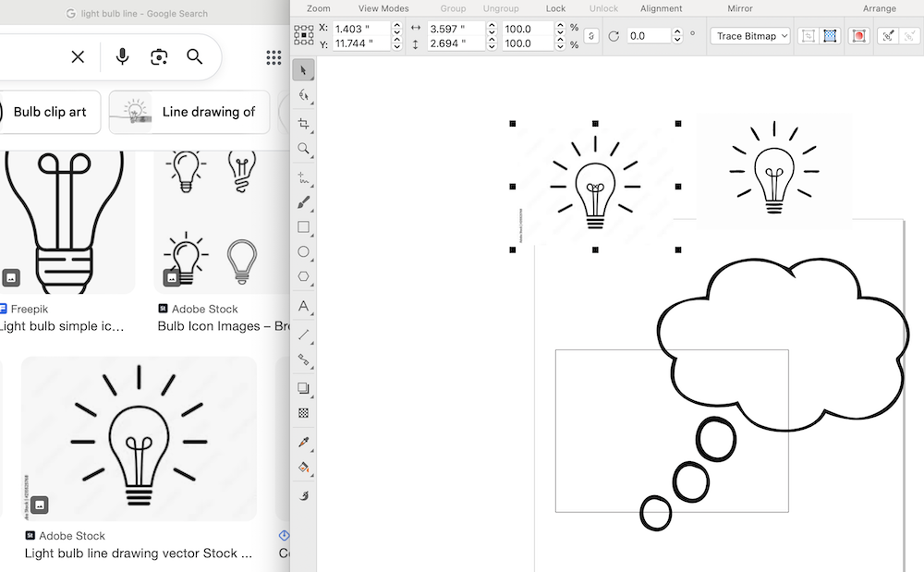Select the Zoom tool
Viewport: 924px width, 572px height.
tap(304, 148)
